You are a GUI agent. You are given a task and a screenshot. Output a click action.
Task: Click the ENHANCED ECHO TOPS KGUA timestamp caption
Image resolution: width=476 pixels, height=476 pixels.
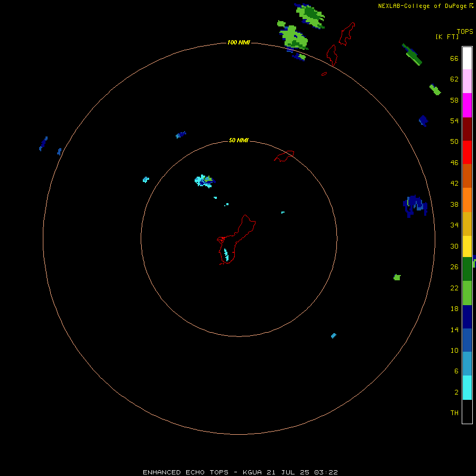[240, 472]
